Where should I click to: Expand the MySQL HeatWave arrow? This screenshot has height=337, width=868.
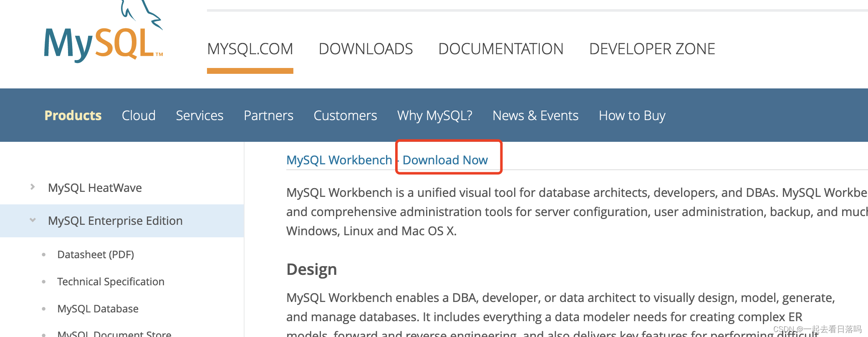pos(33,187)
